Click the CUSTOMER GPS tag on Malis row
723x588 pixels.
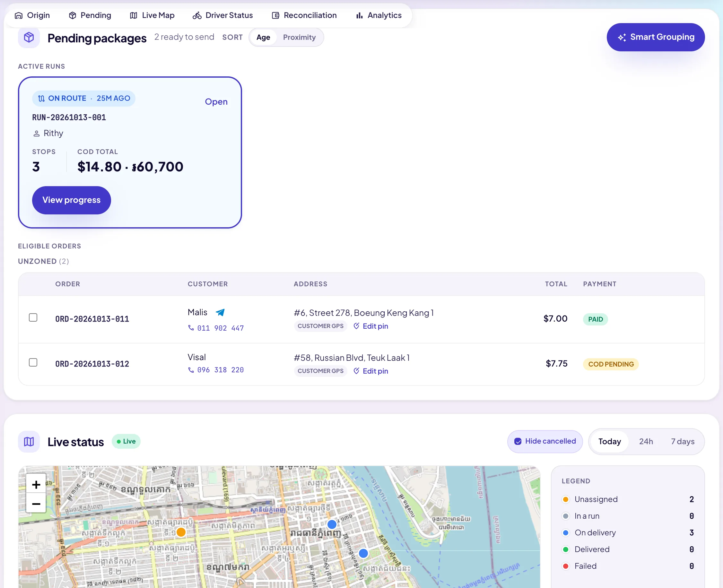click(320, 326)
